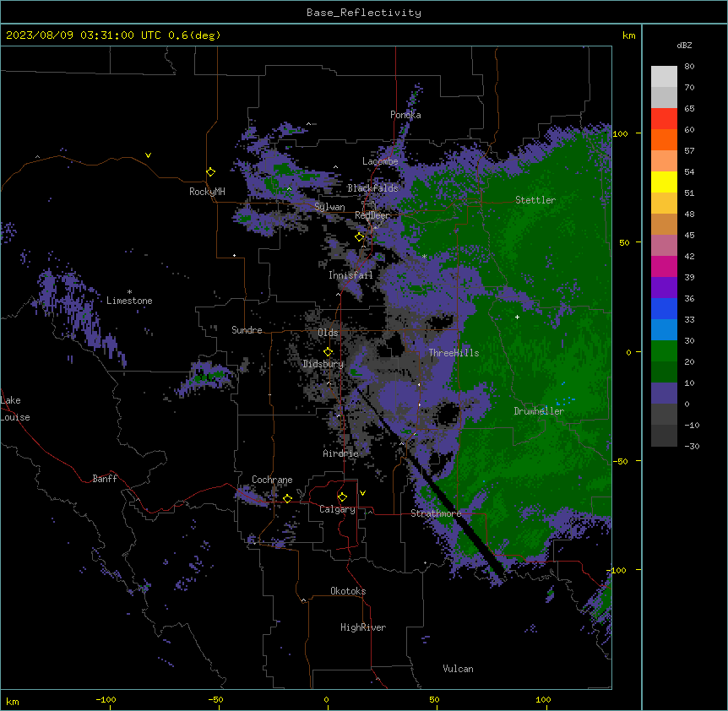Screen dimensions: 728x711
Task: Select the red 60-65 dBZ legend swatch
Action: point(664,118)
